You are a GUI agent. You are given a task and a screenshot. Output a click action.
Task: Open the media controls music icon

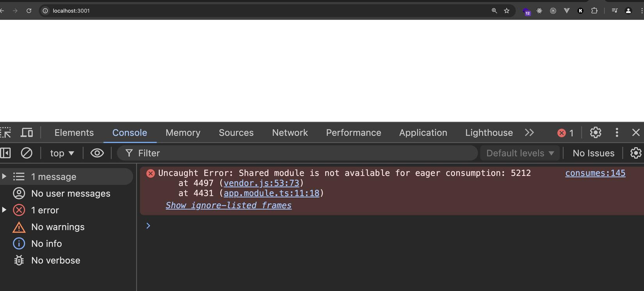615,11
